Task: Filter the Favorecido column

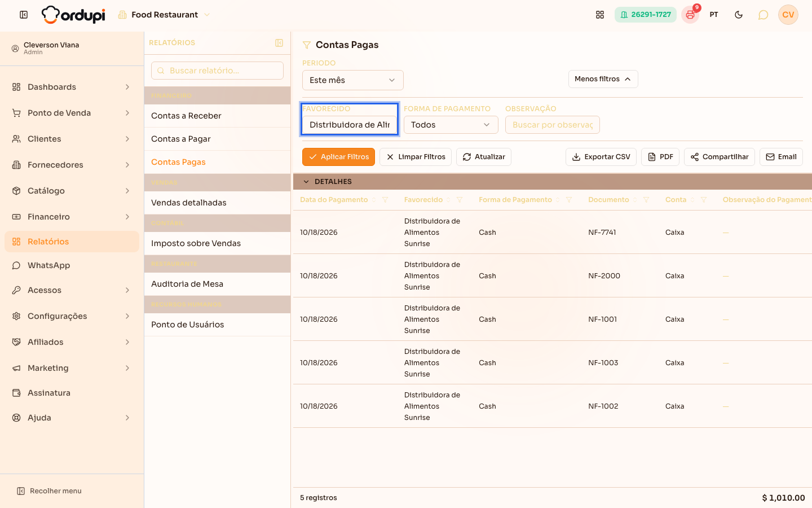Action: (x=460, y=200)
